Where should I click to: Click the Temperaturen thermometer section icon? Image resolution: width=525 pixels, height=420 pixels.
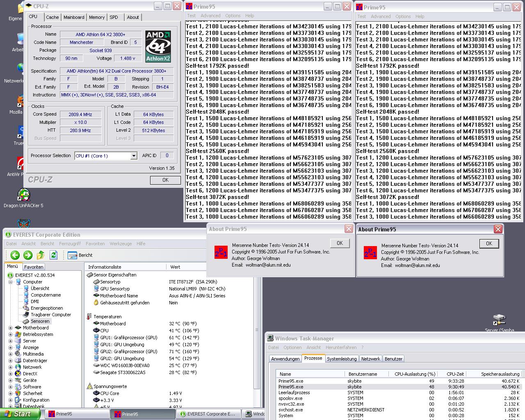click(89, 317)
